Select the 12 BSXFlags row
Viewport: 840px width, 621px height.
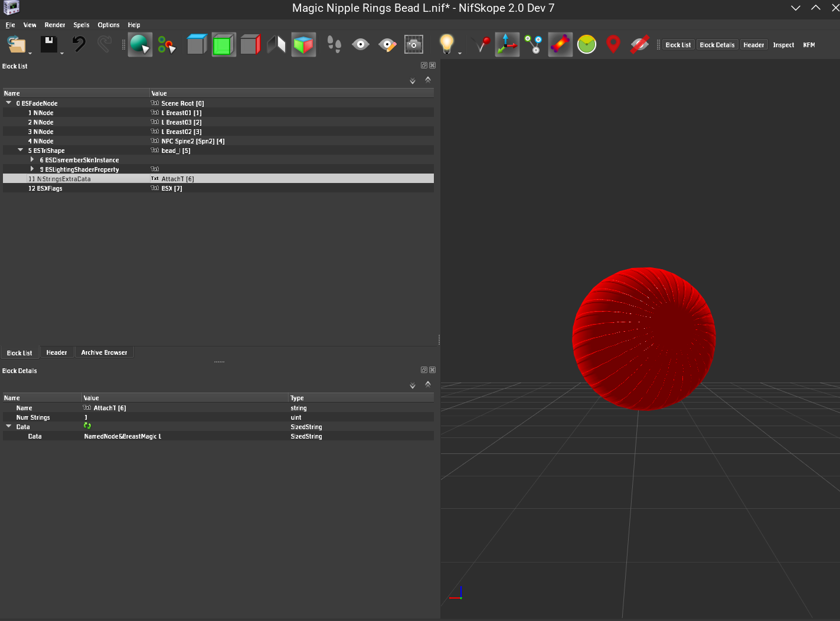[218, 188]
